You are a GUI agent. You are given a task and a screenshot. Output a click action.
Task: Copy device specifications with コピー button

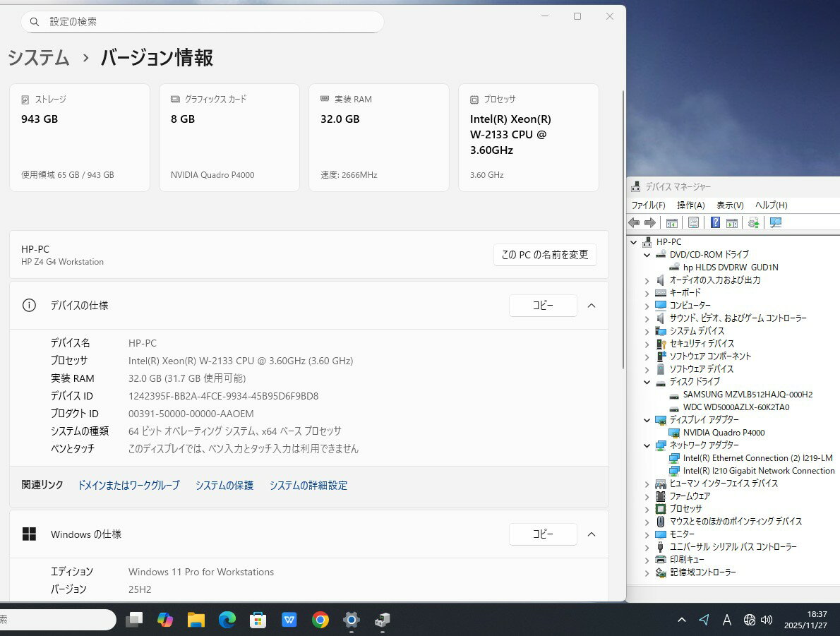[x=542, y=306]
